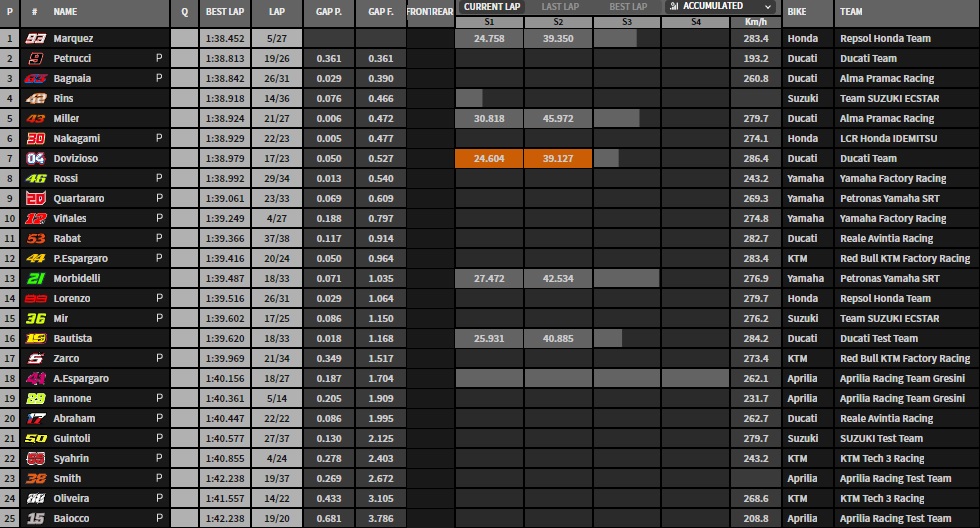The height and width of the screenshot is (528, 980).
Task: Click Dovizioso's top speed 286.4
Action: point(756,159)
